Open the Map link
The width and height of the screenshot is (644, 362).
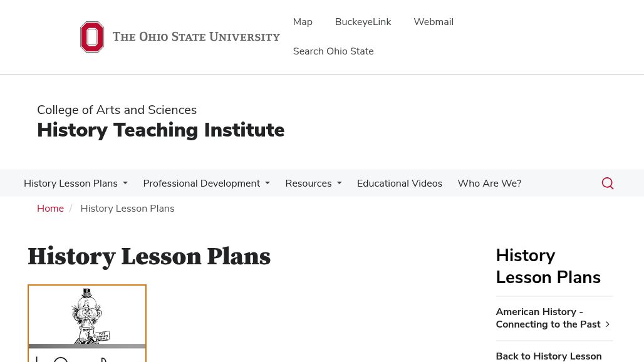pyautogui.click(x=303, y=22)
